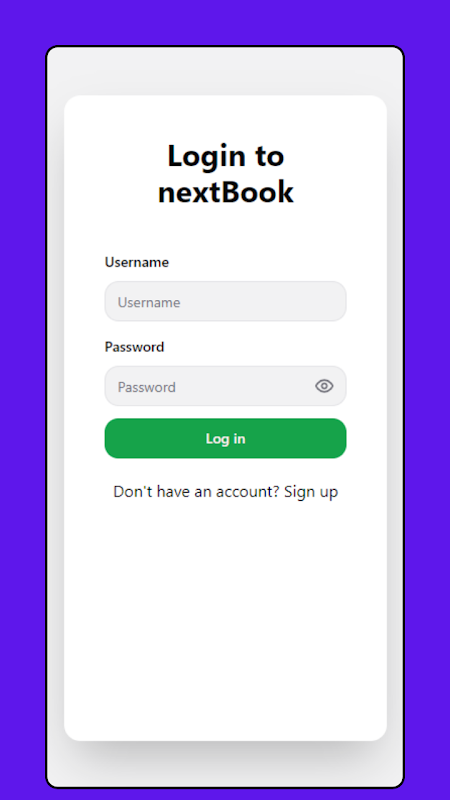
Task: Open the Sign up link
Action: click(311, 492)
